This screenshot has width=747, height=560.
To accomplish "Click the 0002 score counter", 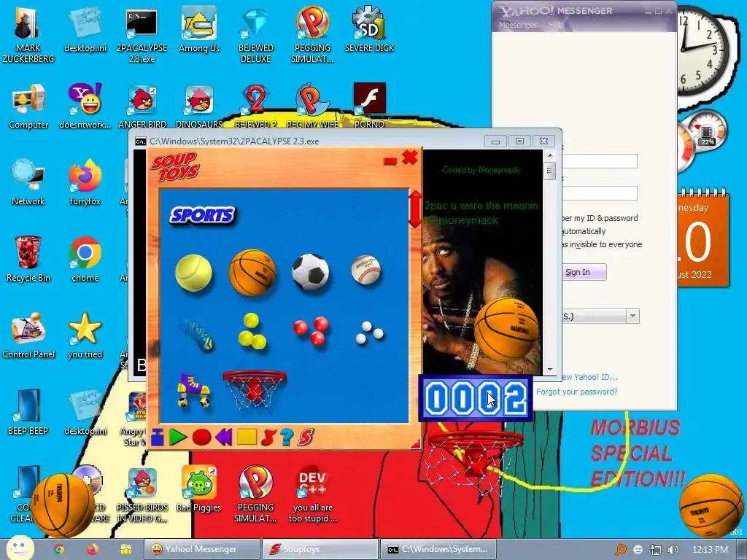I will click(476, 398).
